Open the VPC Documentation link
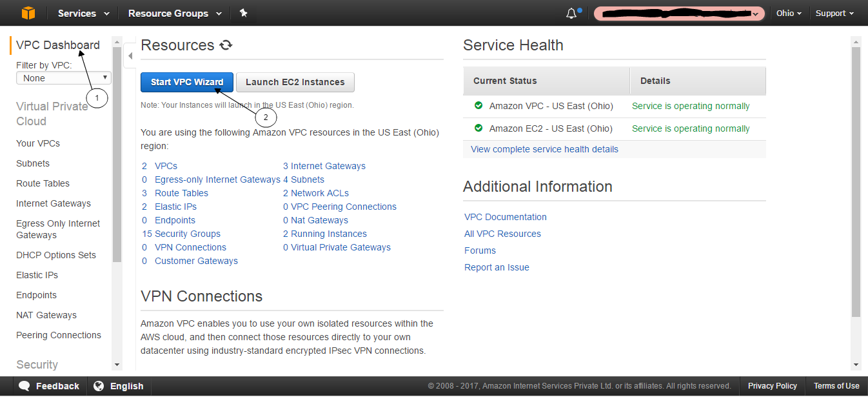The height and width of the screenshot is (397, 868). pyautogui.click(x=506, y=217)
